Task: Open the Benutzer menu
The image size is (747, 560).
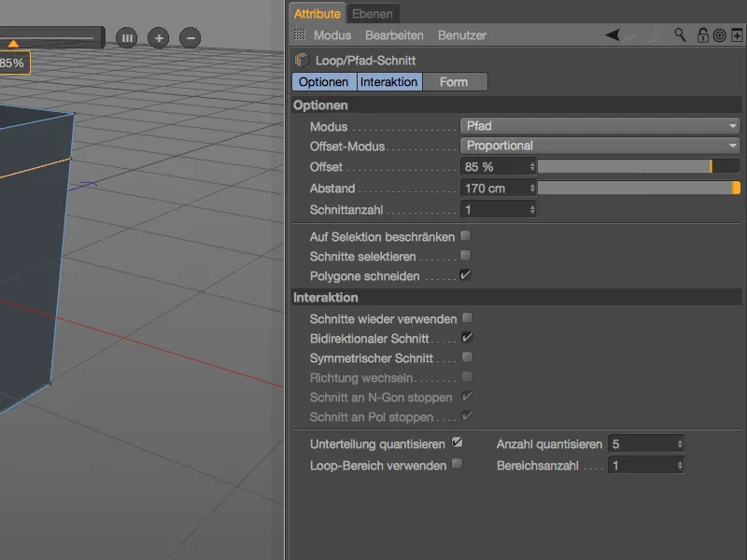Action: (x=462, y=35)
